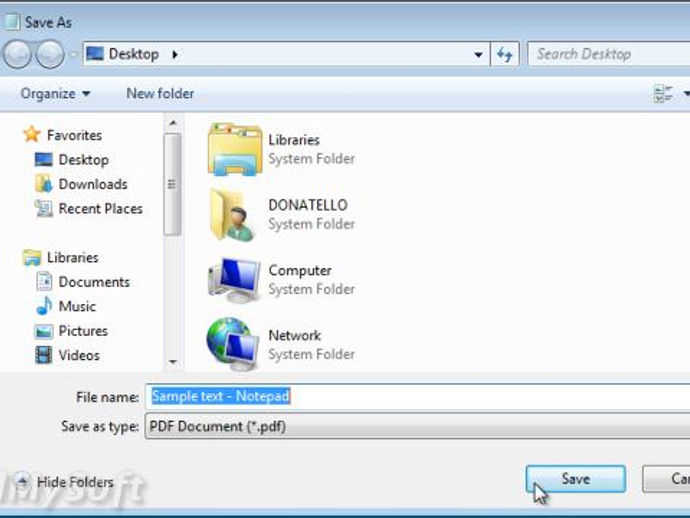This screenshot has width=690, height=518.
Task: Select the DONATELLO user folder icon
Action: (x=233, y=214)
